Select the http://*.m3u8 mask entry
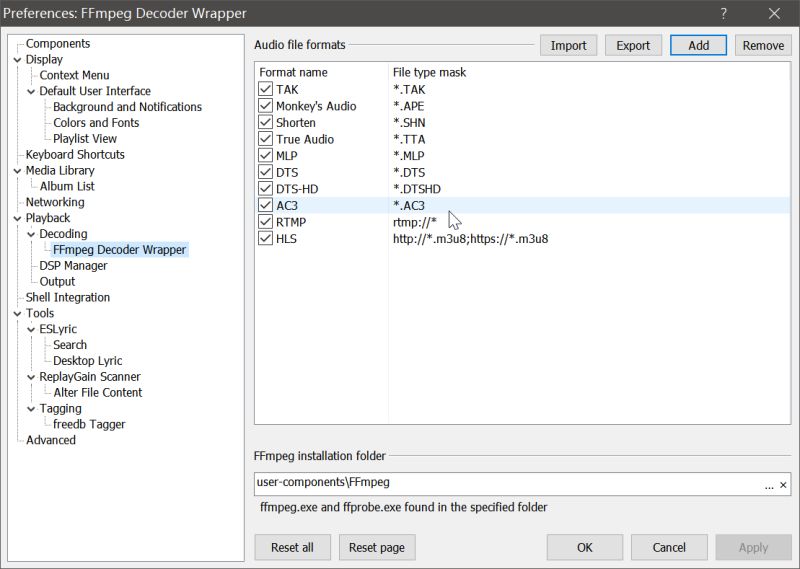This screenshot has height=569, width=800. [x=470, y=238]
